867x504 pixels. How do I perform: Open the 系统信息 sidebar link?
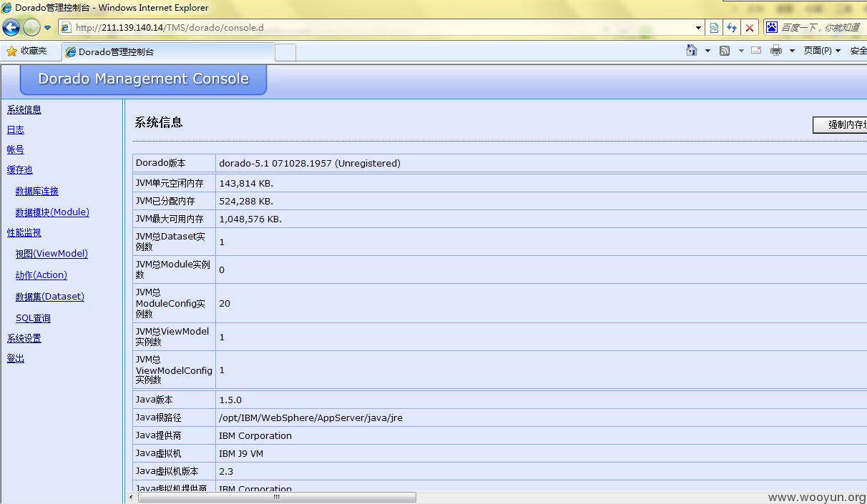pos(24,109)
